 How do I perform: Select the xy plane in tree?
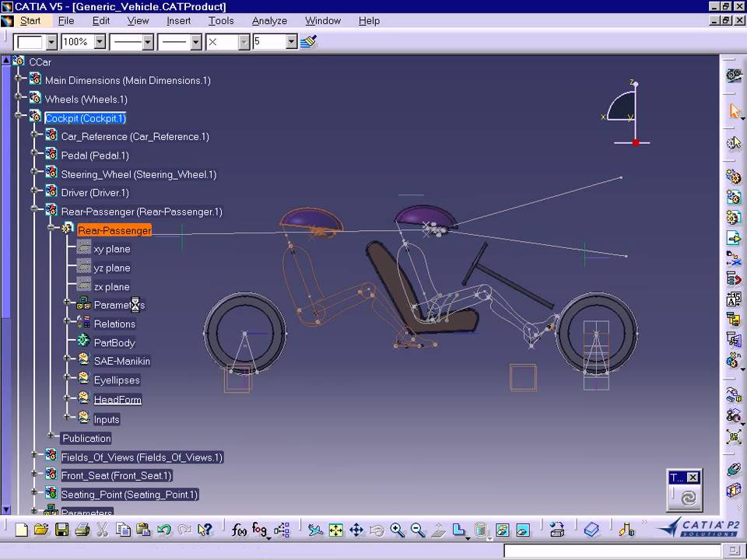[112, 249]
